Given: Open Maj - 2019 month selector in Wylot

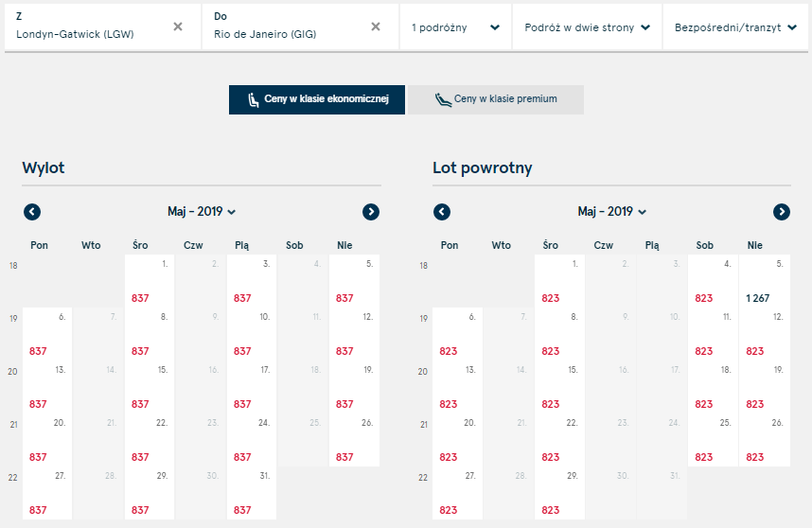Looking at the screenshot, I should 202,212.
